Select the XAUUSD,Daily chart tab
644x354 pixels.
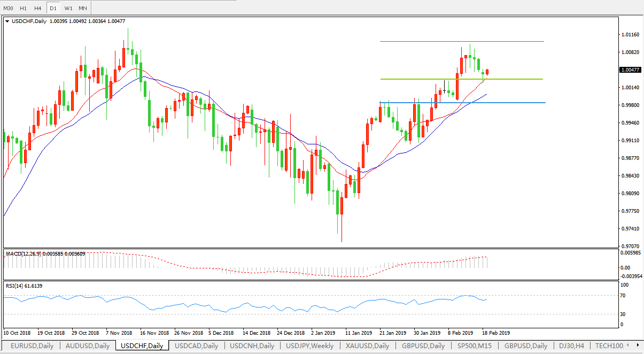click(x=367, y=346)
